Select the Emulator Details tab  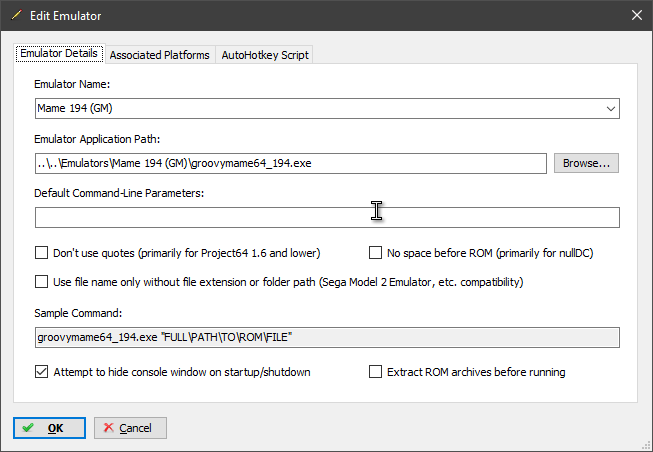(59, 53)
